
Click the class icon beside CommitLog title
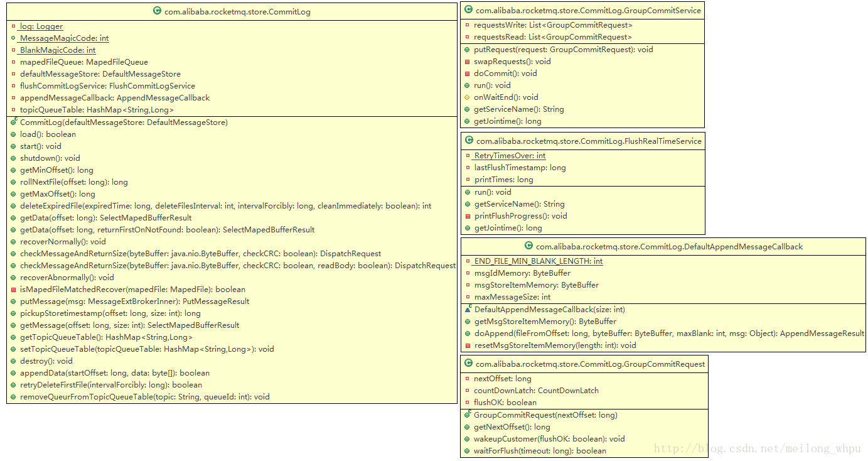point(157,11)
